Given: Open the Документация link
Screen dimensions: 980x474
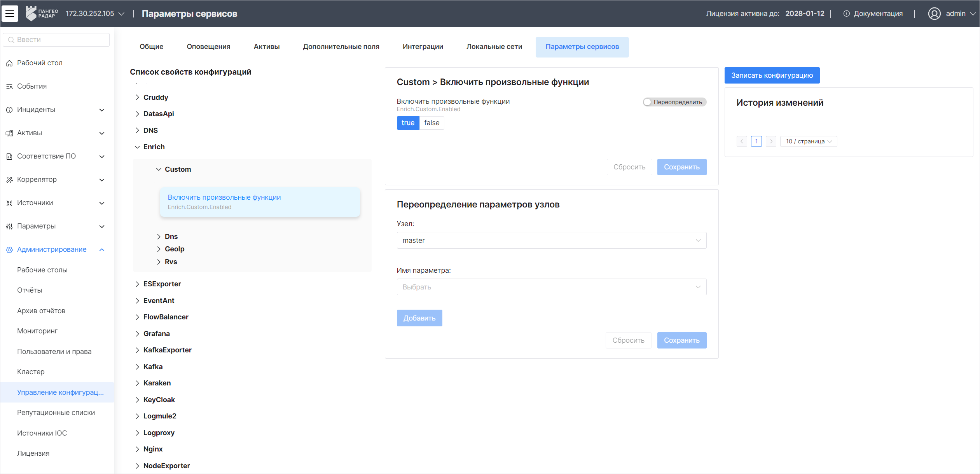Looking at the screenshot, I should click(878, 14).
